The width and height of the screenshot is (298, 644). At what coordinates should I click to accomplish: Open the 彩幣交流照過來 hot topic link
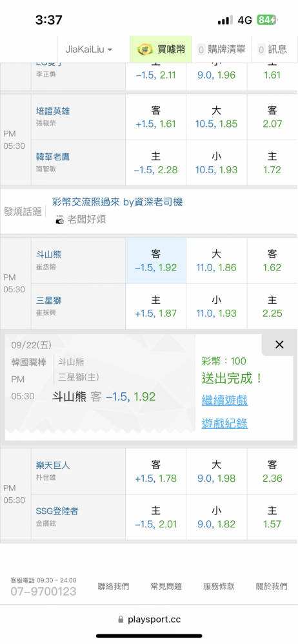coord(117,202)
